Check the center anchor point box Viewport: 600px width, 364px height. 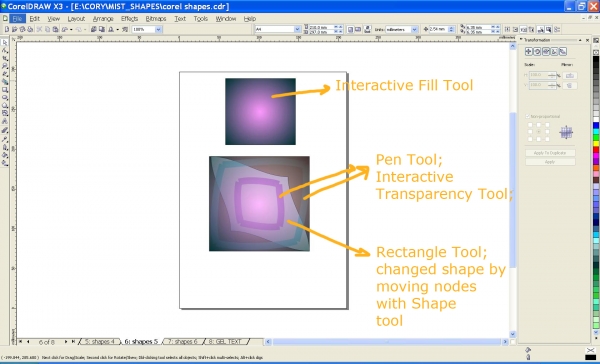538,132
